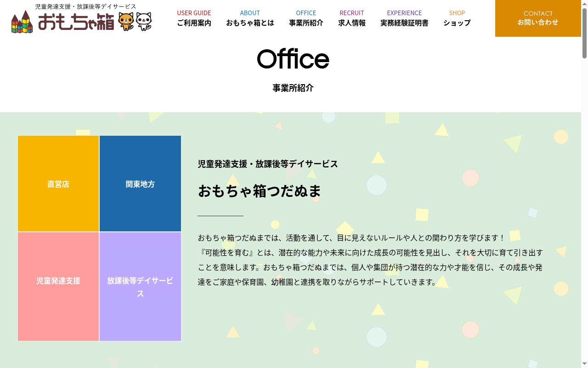
Task: Click the 児童発達支援・放課後等デイサービス subheading above おもちゃ箱つだぬま
Action: click(x=268, y=164)
